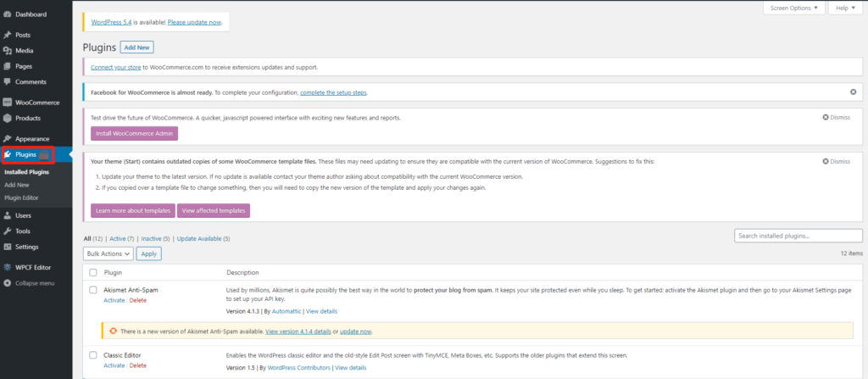Open the WordPress 5.4 link
868x379 pixels.
point(111,23)
